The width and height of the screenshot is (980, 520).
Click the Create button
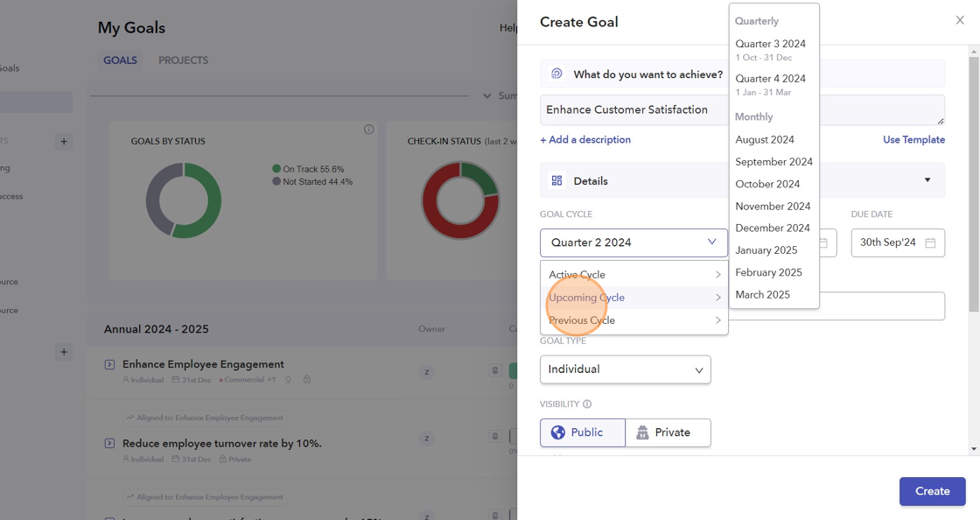pyautogui.click(x=932, y=491)
